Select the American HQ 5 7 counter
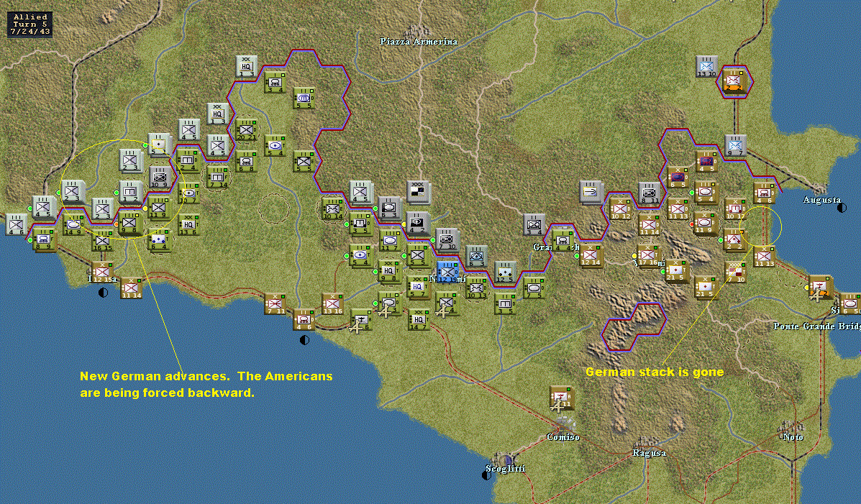The width and height of the screenshot is (861, 504). point(418,287)
